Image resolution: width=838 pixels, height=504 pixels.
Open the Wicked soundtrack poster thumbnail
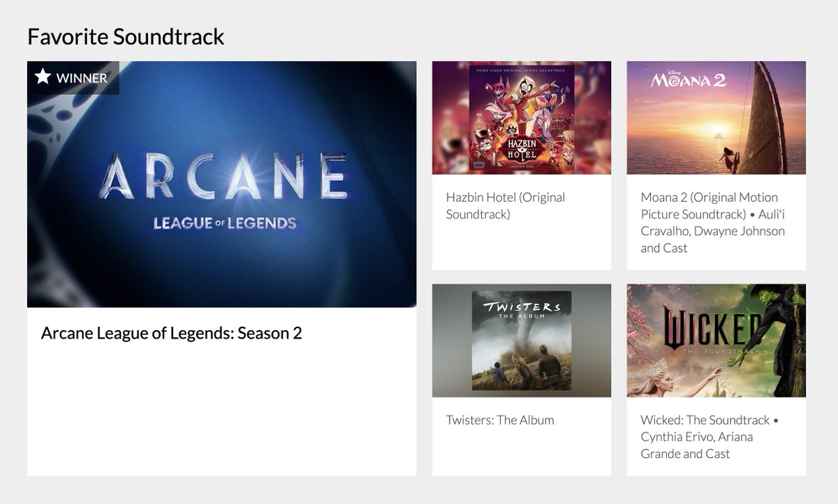click(x=716, y=341)
